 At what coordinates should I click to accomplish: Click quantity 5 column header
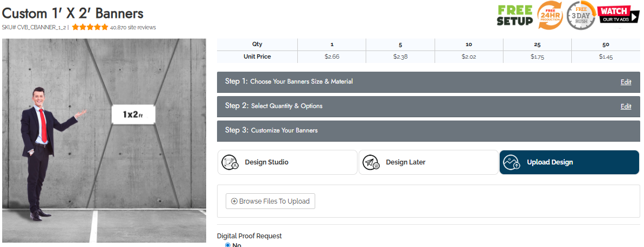coord(400,45)
